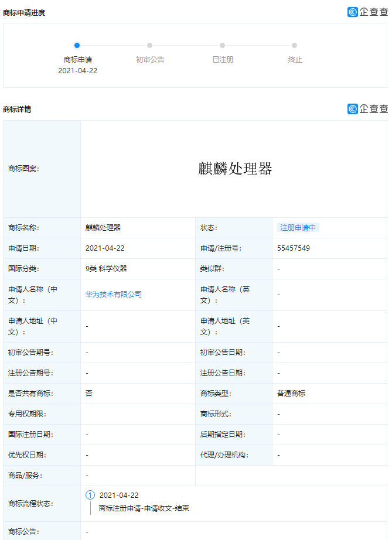Click the 麒麟处理器 trademark image
The height and width of the screenshot is (540, 392).
point(235,169)
